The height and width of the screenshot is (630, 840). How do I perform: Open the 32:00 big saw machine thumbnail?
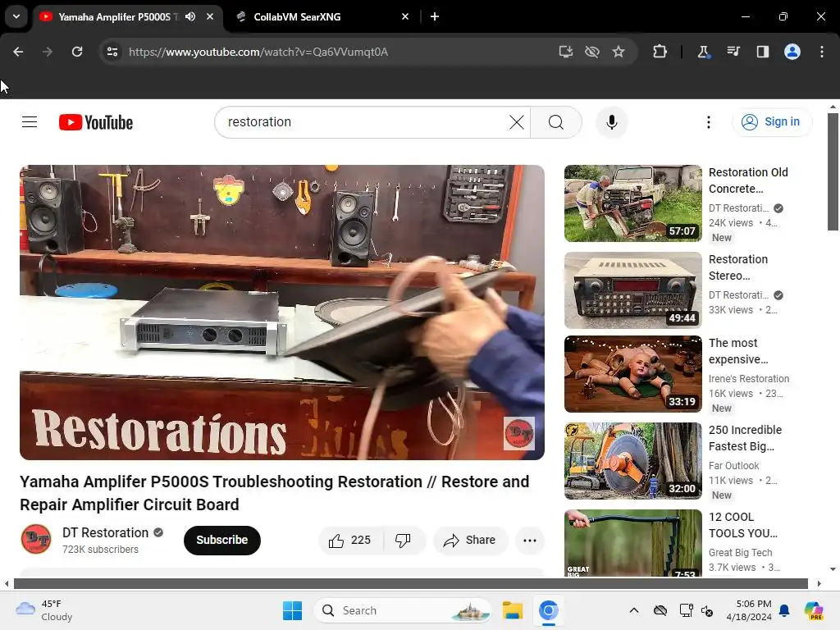click(x=632, y=461)
